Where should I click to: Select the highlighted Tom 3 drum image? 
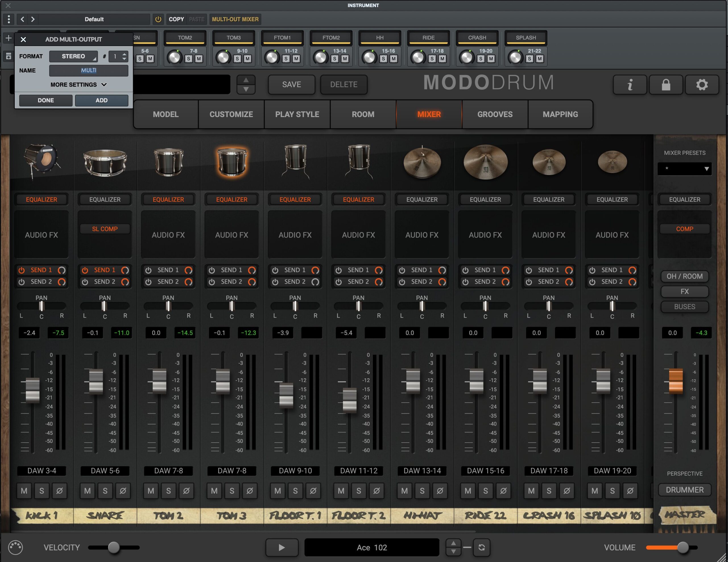click(232, 162)
